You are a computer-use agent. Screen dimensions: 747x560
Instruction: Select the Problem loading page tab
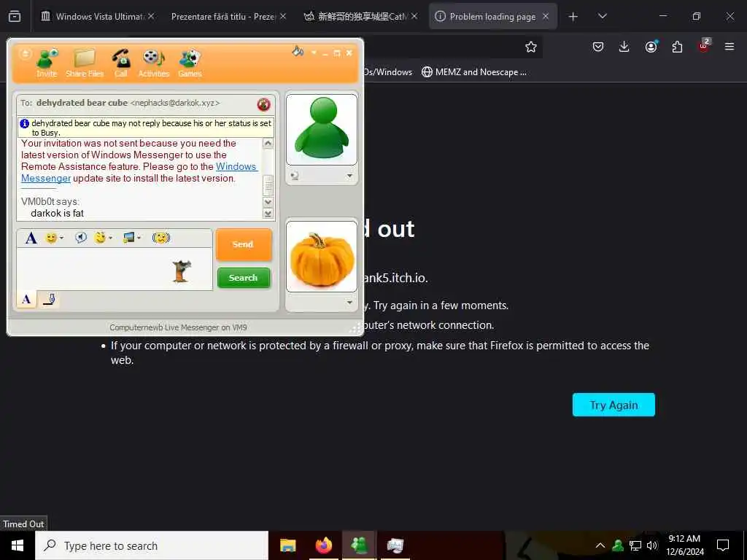click(x=492, y=16)
